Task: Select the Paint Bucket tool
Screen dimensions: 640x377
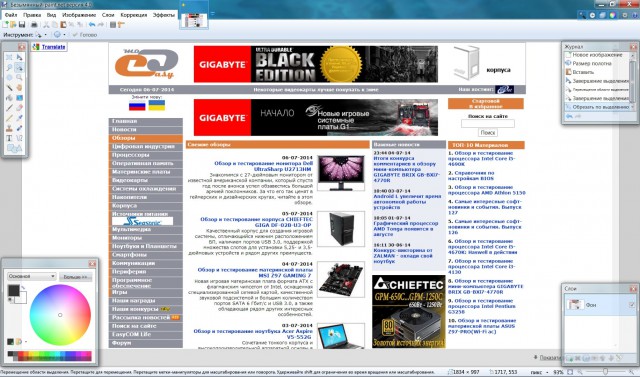Action: pos(9,98)
